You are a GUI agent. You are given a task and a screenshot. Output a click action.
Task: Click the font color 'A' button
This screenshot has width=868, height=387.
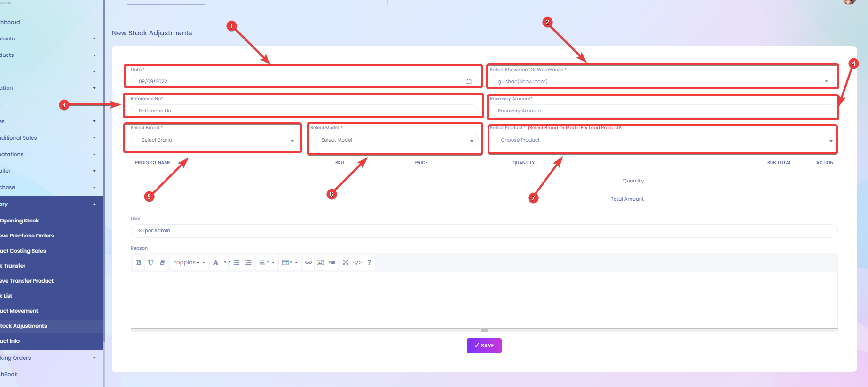click(x=215, y=262)
